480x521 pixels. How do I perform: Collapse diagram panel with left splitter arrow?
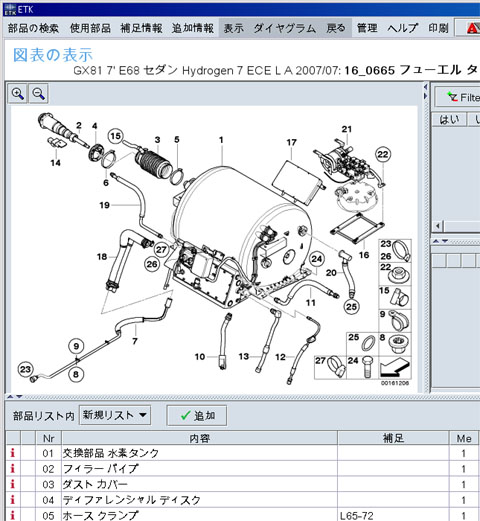click(425, 87)
